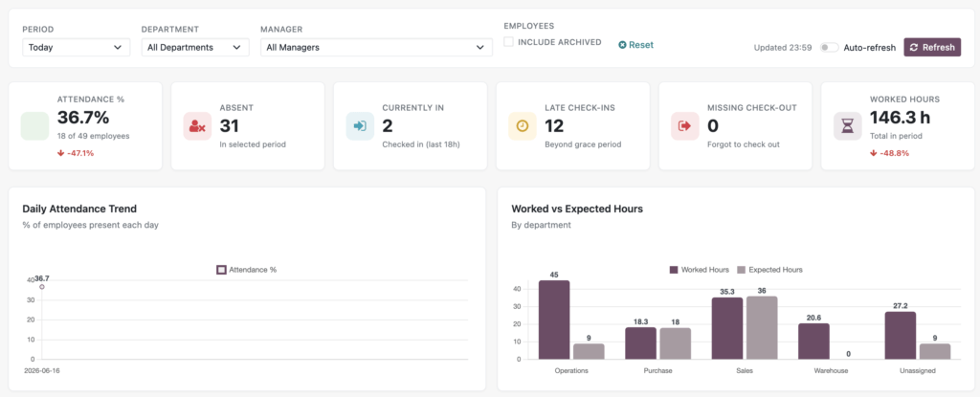
Task: Click the Currently In sign-in icon
Action: (x=360, y=126)
